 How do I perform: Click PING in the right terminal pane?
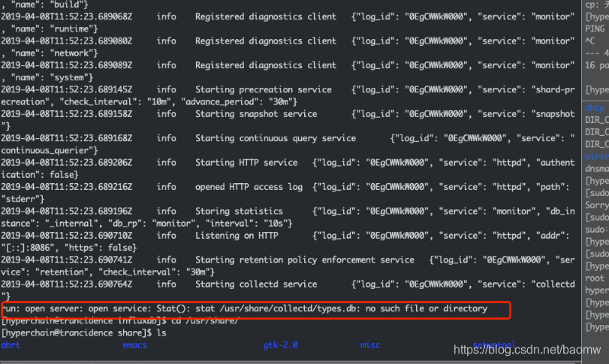point(595,29)
